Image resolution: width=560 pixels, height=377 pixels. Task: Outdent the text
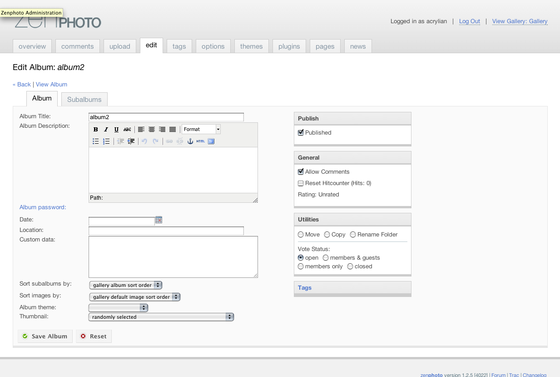[121, 141]
